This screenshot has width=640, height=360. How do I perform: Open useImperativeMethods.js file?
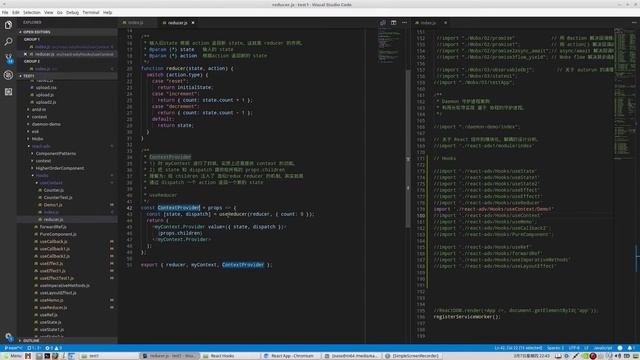[x=64, y=285]
